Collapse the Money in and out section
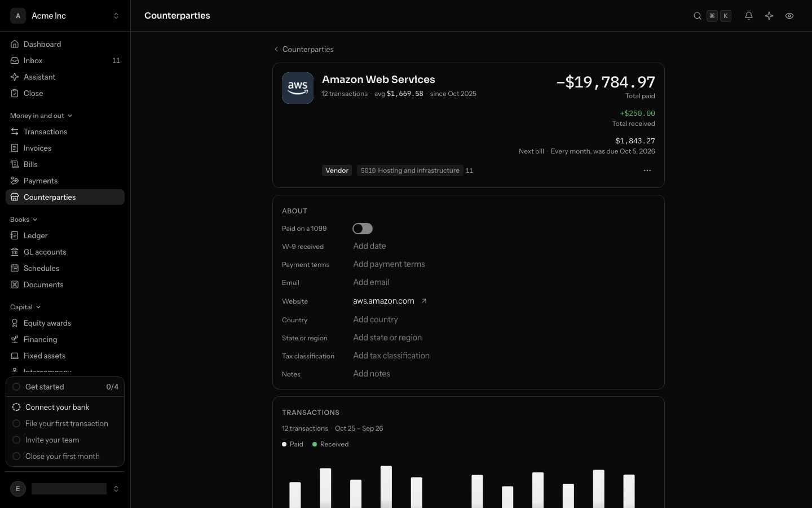The height and width of the screenshot is (508, 812). pyautogui.click(x=41, y=116)
